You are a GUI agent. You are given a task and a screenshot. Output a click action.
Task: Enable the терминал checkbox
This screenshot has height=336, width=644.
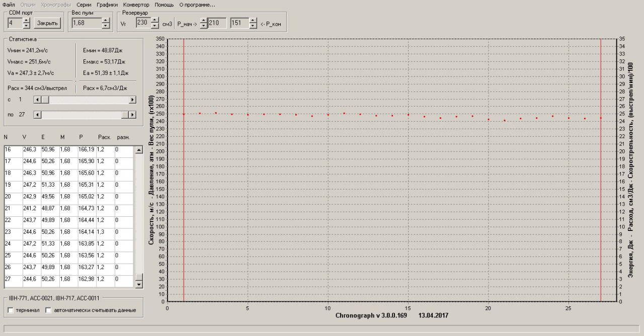tap(11, 310)
